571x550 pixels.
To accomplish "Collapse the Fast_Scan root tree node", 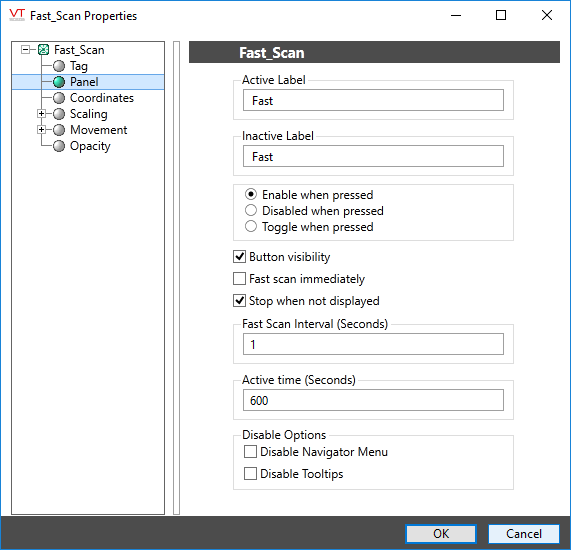I will [25, 50].
